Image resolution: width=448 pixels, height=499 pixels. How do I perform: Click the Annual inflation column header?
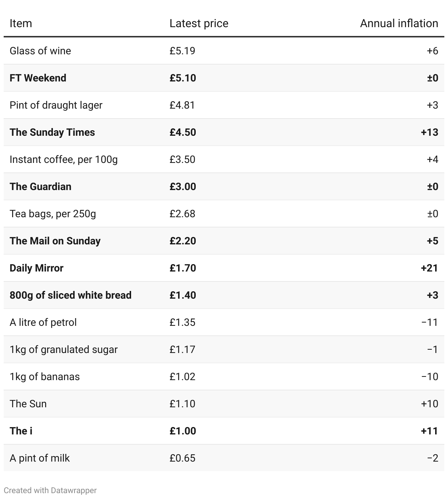point(399,23)
